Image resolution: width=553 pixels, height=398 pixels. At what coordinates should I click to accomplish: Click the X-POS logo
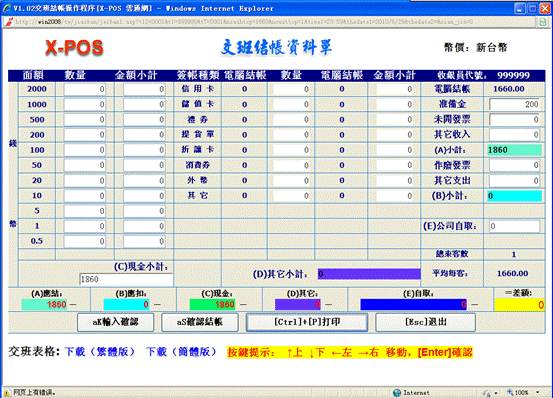pyautogui.click(x=74, y=47)
